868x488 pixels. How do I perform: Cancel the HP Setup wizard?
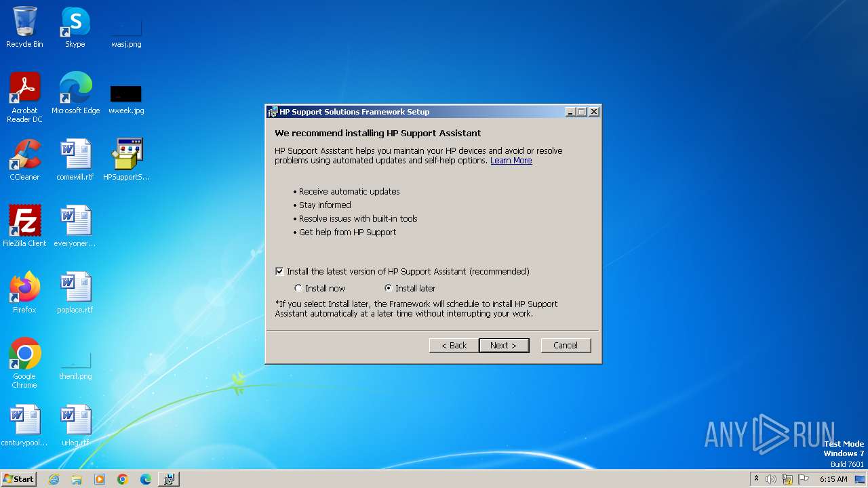point(566,346)
